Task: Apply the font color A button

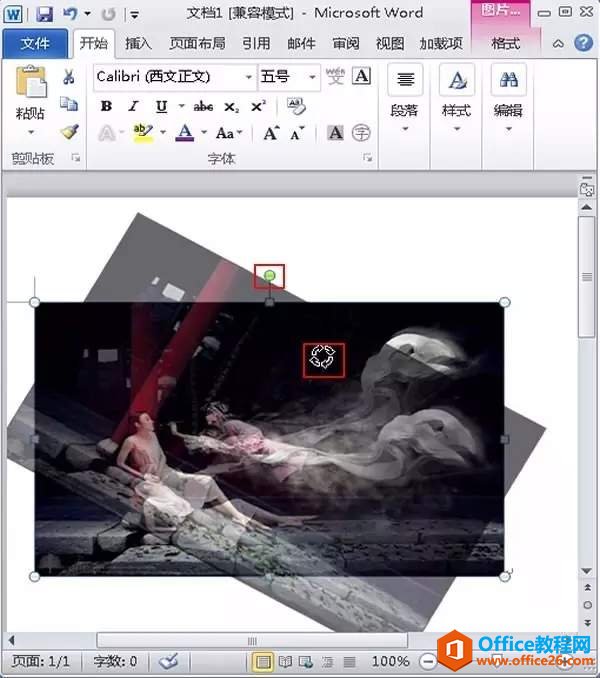Action: (x=185, y=133)
